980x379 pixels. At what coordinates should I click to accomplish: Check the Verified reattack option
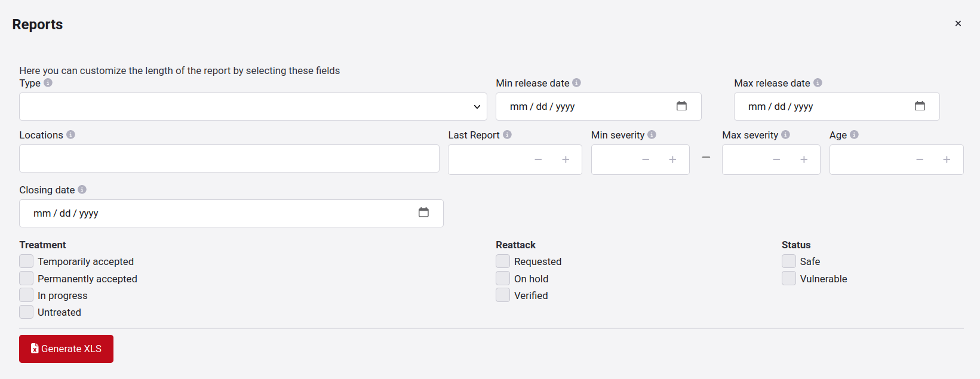click(x=503, y=295)
